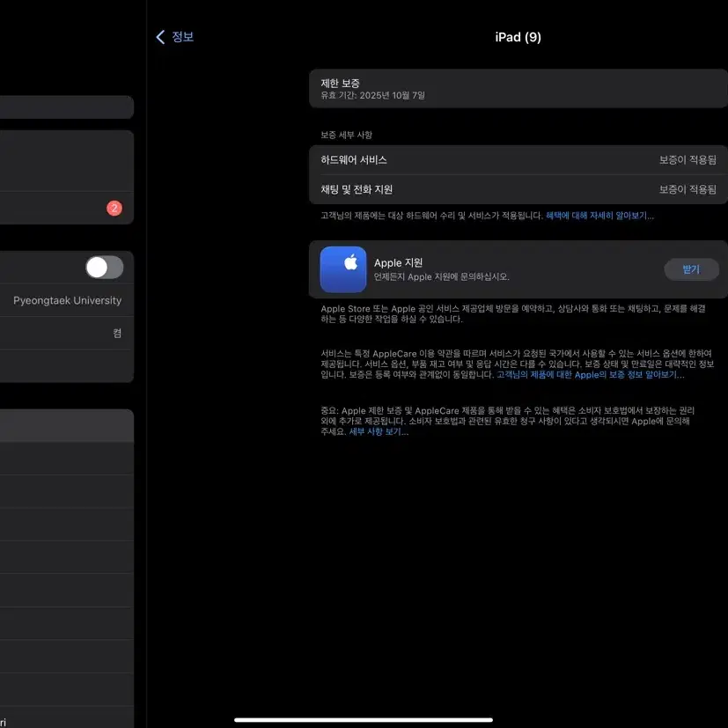This screenshot has width=728, height=728.
Task: Tap the home indicator bar
Action: pos(364,720)
